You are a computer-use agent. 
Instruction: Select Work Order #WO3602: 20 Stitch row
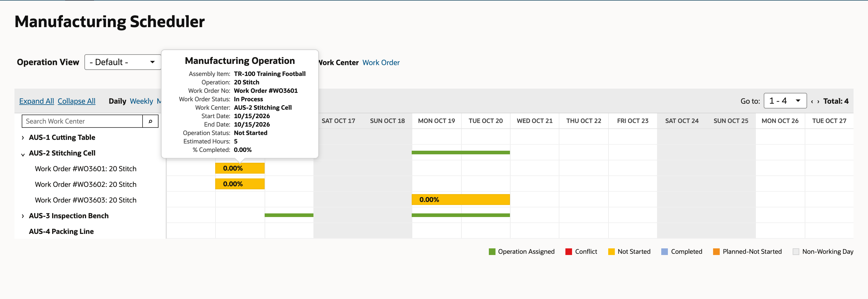tap(86, 184)
